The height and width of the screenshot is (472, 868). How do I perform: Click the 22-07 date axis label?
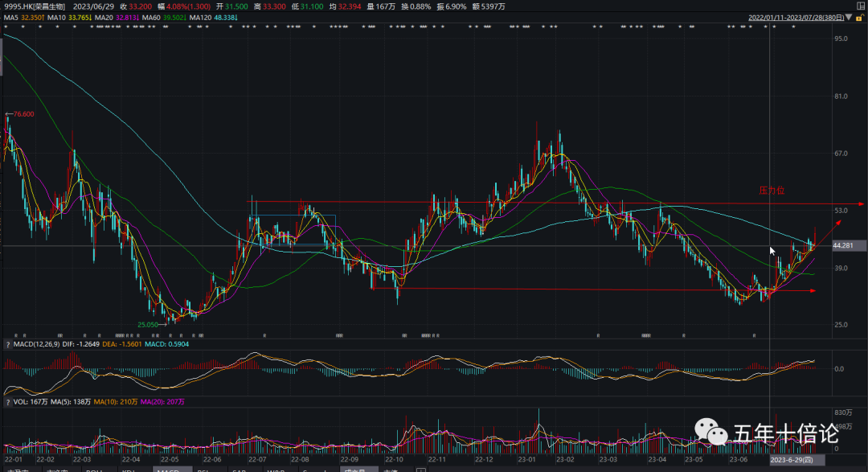(x=257, y=460)
